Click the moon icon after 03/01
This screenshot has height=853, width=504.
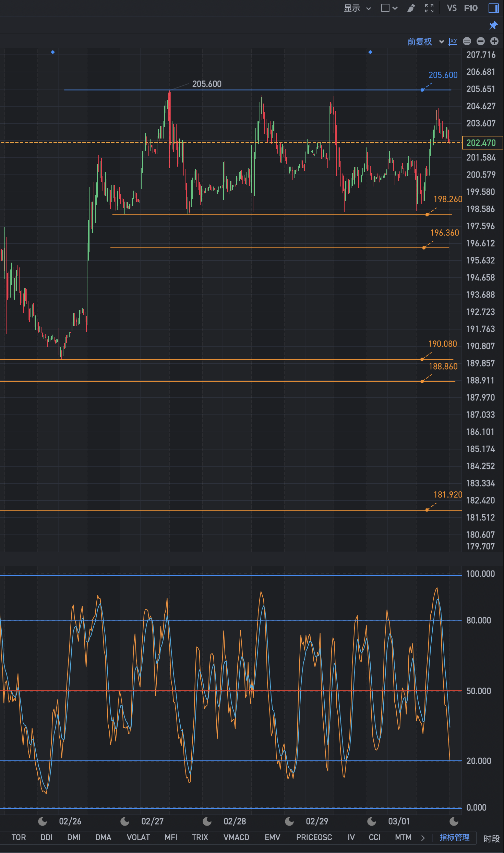(454, 821)
